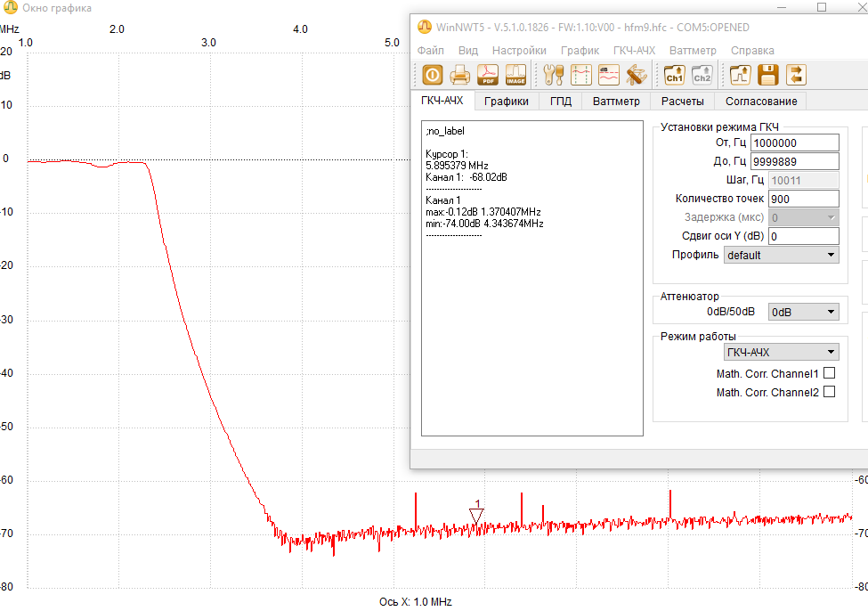
Task: Export graph with the PDF icon
Action: click(488, 75)
